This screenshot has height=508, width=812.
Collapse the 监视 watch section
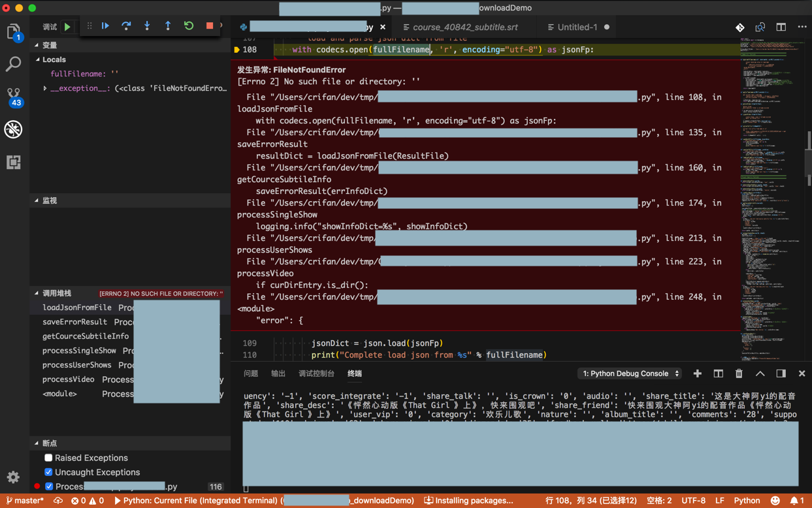[x=130, y=200]
